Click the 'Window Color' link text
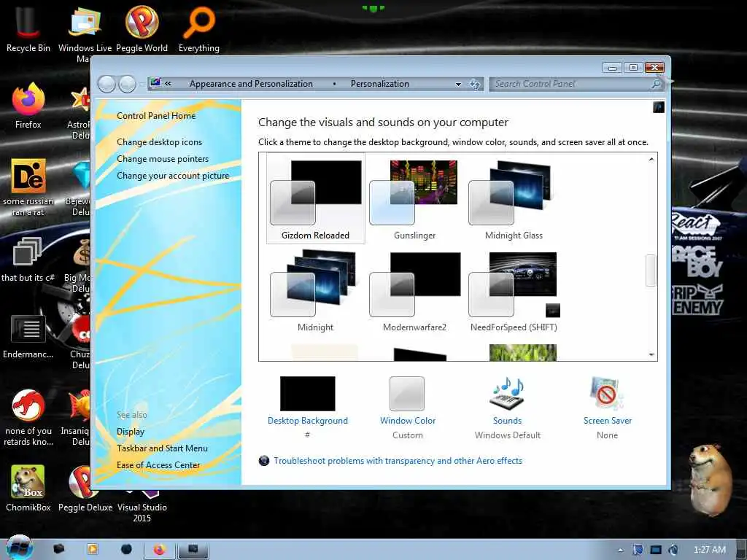Screen dimensions: 747x560 point(408,421)
